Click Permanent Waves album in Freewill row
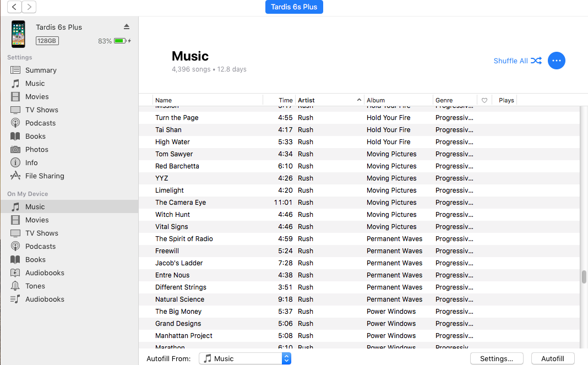The height and width of the screenshot is (365, 588). [395, 251]
